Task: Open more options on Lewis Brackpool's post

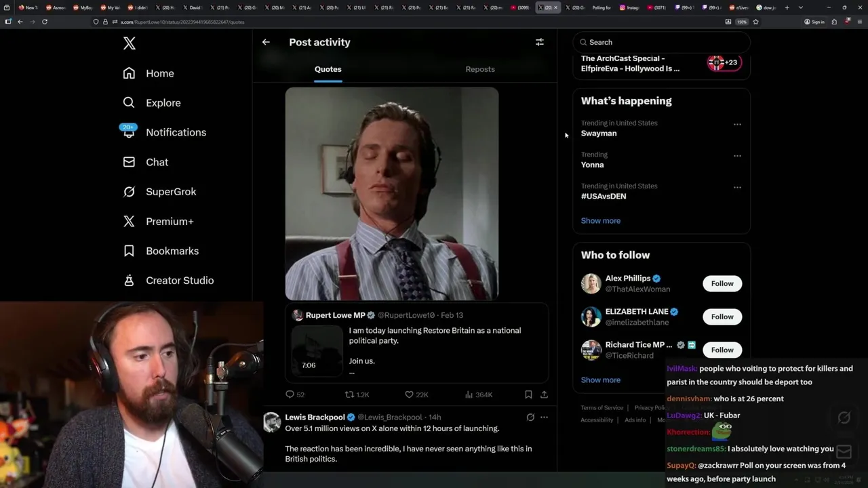Action: pos(544,418)
